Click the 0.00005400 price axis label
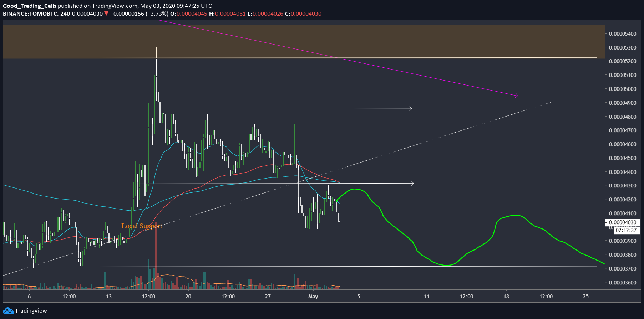644x319 pixels. 623,34
